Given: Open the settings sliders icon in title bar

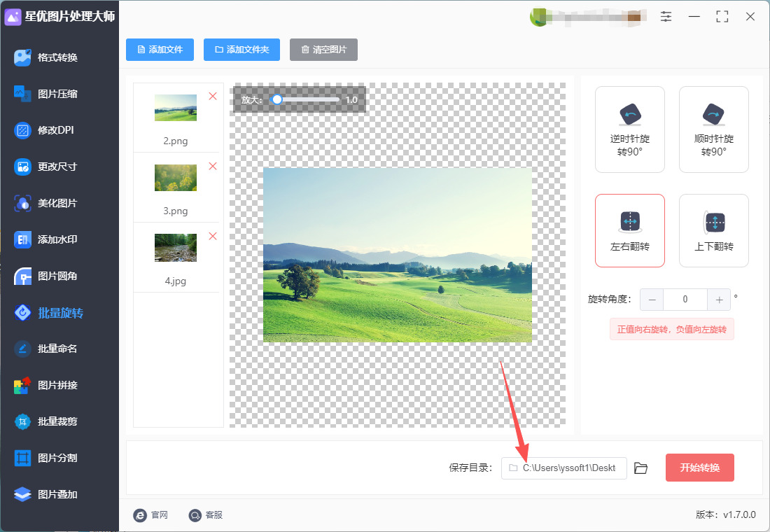Looking at the screenshot, I should [x=666, y=17].
